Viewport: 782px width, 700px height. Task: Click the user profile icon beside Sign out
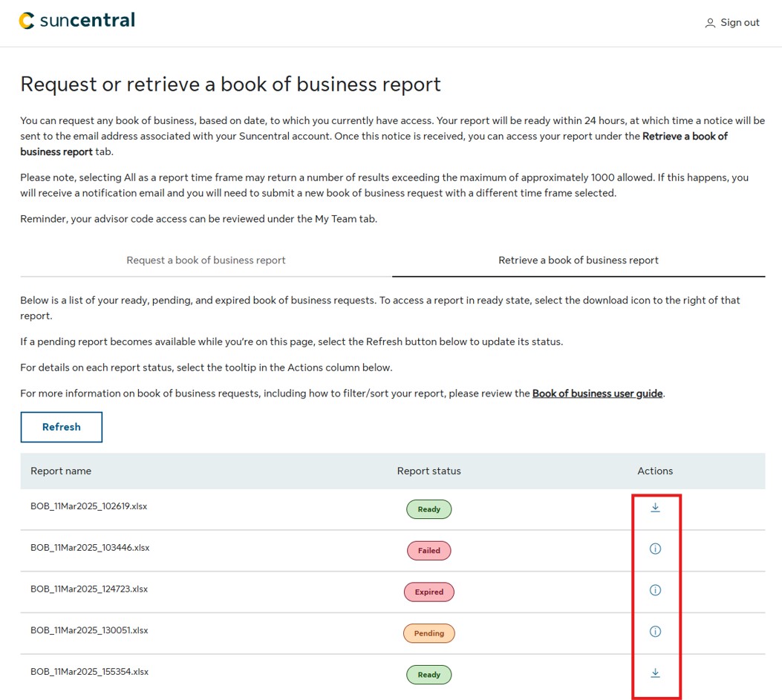pos(710,23)
